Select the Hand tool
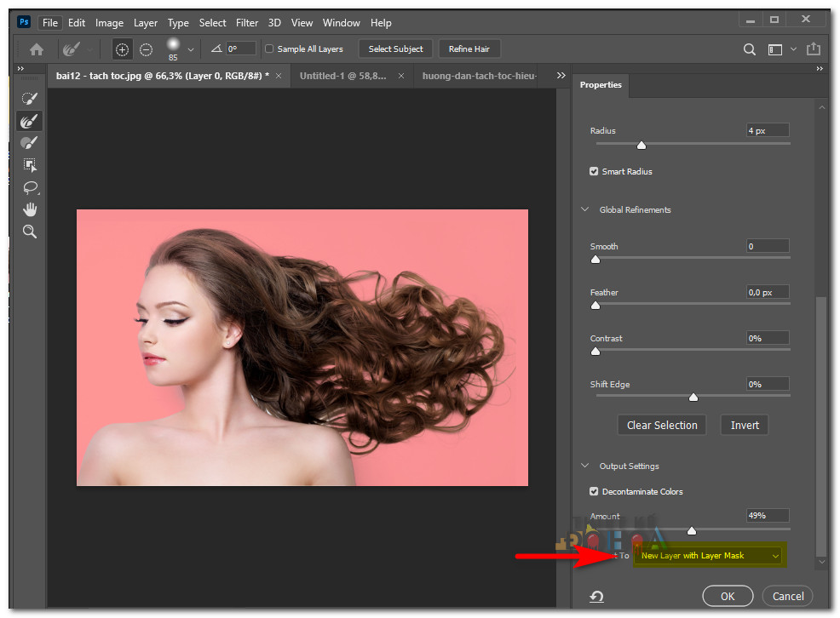 (29, 209)
